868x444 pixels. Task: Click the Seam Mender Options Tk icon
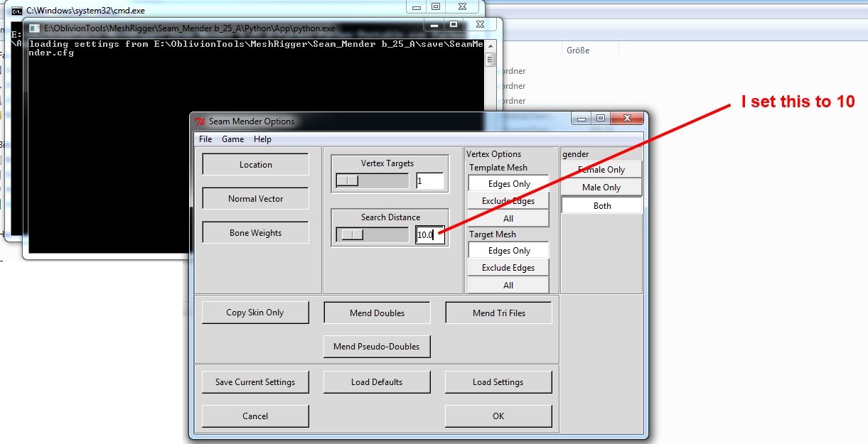click(200, 121)
